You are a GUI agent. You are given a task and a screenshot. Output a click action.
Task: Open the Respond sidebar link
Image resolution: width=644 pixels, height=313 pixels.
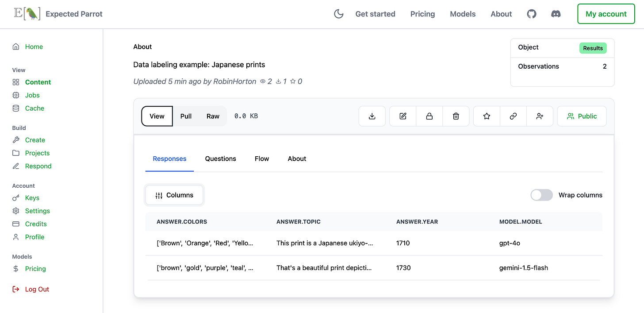point(38,166)
